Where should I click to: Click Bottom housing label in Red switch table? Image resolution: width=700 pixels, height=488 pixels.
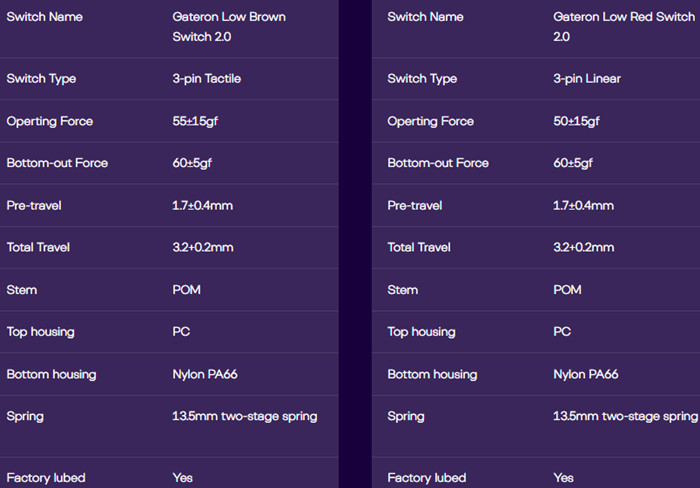tap(432, 374)
